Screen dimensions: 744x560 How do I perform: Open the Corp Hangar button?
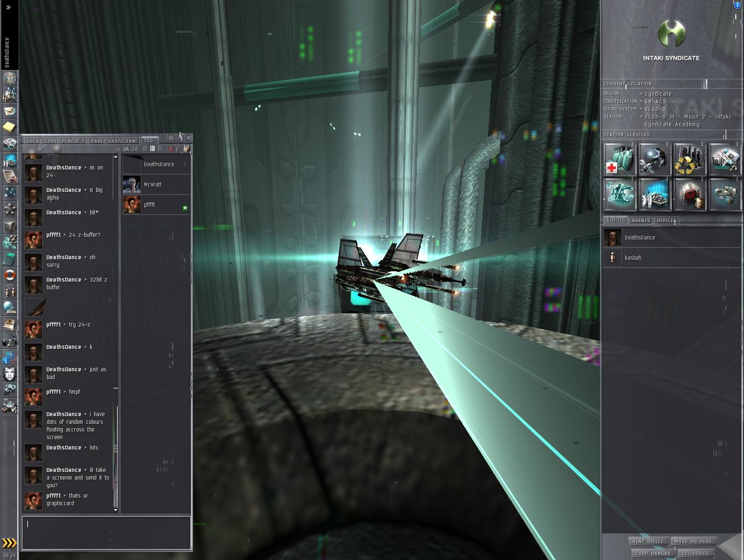click(653, 553)
